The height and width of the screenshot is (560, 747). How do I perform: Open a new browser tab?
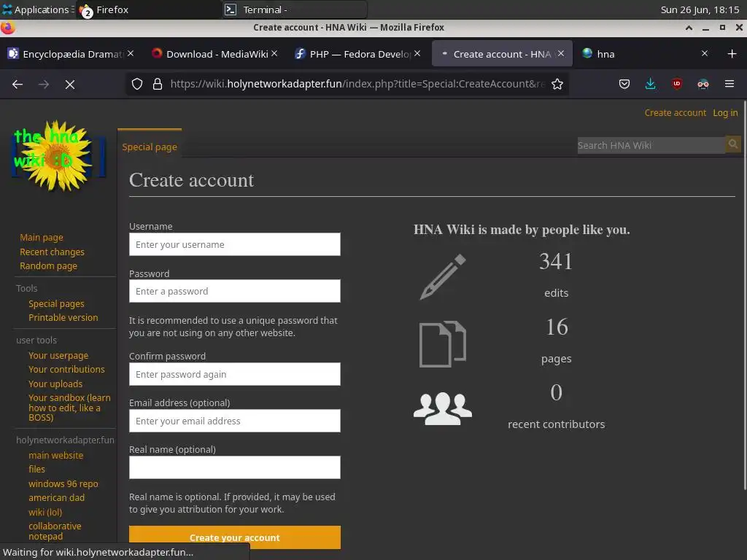(732, 54)
